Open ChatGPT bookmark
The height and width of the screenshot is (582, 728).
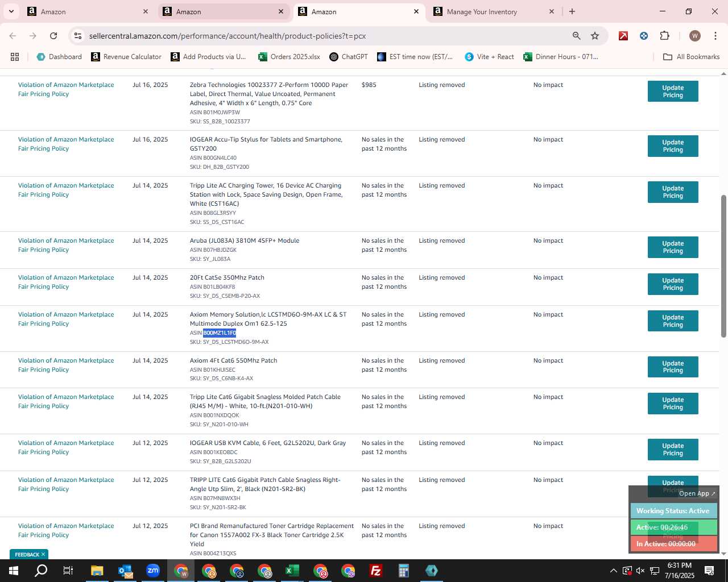(349, 57)
